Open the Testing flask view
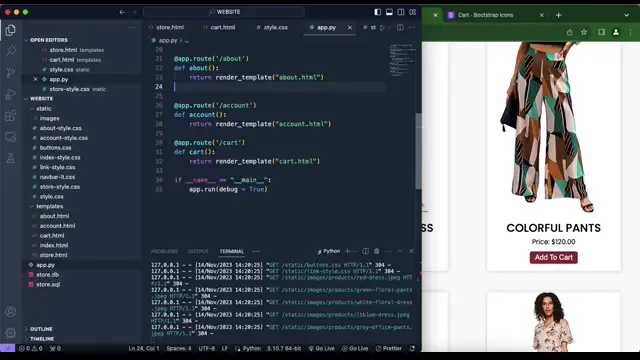This screenshot has width=640, height=360. pos(11,158)
